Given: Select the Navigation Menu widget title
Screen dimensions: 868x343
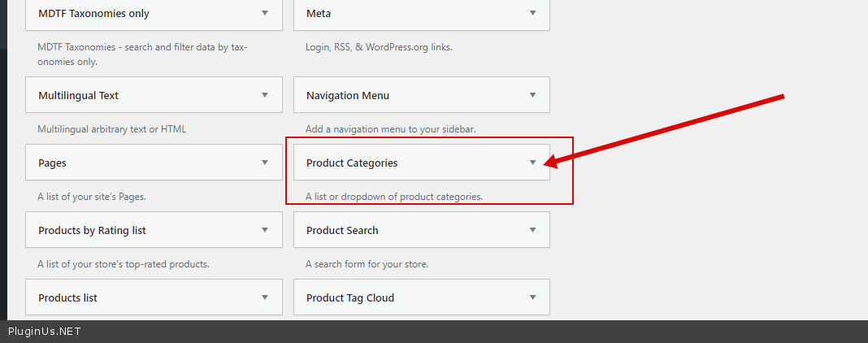Looking at the screenshot, I should pyautogui.click(x=347, y=95).
